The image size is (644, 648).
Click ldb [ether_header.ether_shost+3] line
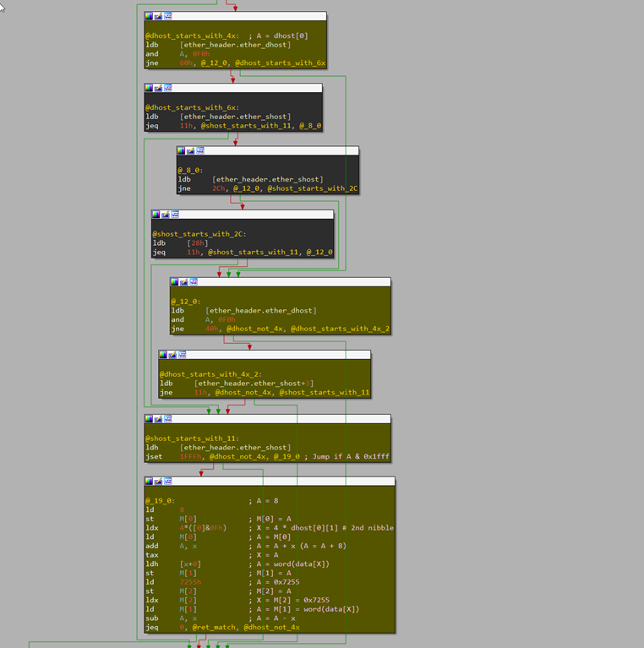(x=237, y=384)
